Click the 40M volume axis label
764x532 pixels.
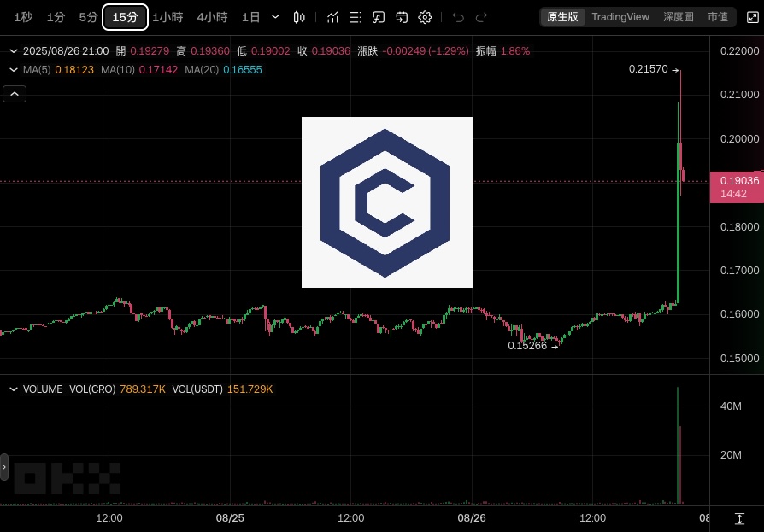pos(731,406)
